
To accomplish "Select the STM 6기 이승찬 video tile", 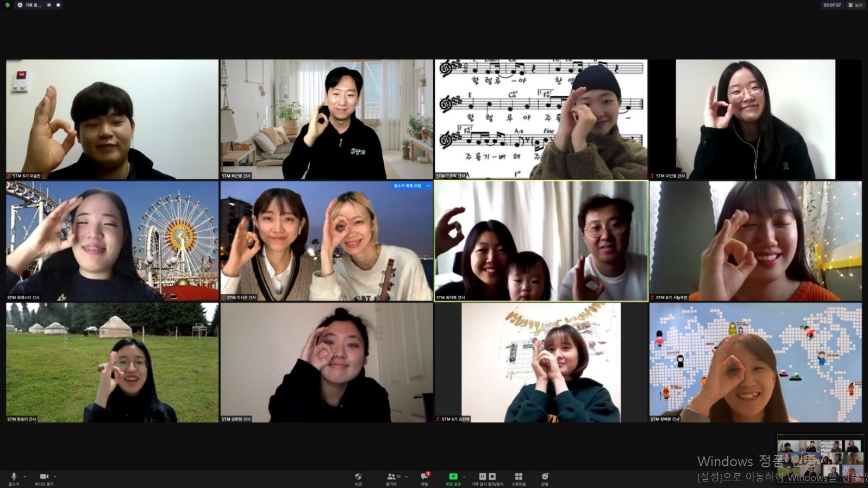I will 112,119.
